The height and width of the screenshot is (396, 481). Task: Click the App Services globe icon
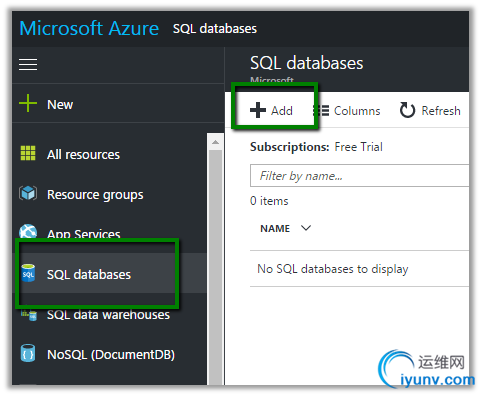click(x=28, y=231)
